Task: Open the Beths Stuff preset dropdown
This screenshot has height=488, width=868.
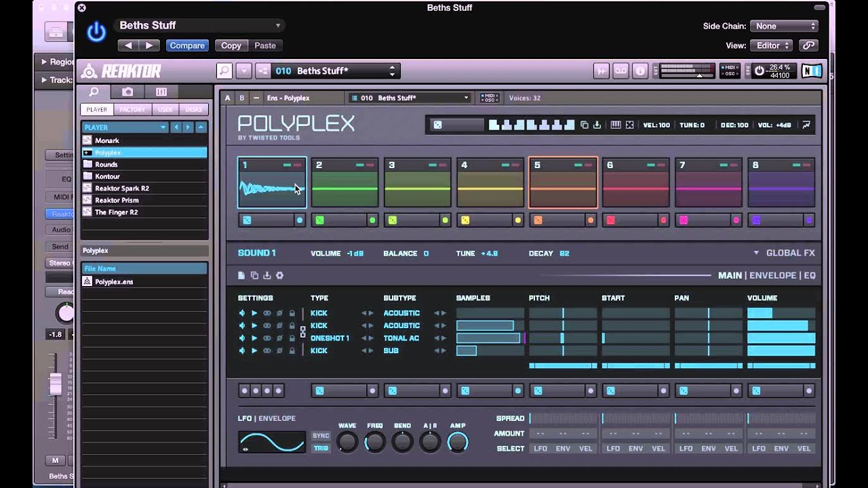Action: [199, 25]
